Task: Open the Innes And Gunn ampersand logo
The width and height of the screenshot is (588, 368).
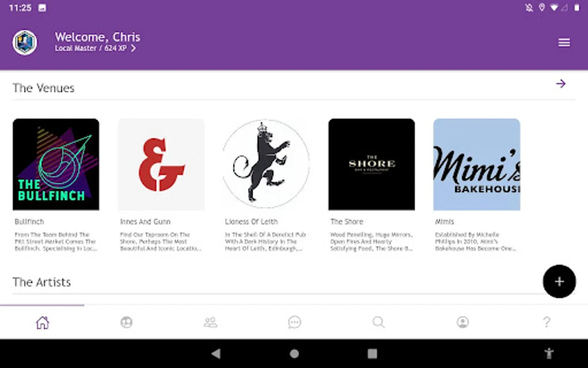Action: click(x=161, y=164)
